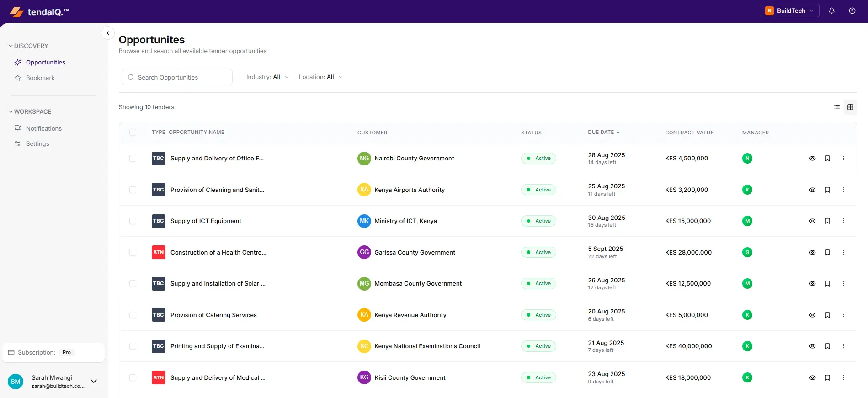Tick the Kenya Airports Authority row checkbox
Screen dimensions: 868x398
133,190
